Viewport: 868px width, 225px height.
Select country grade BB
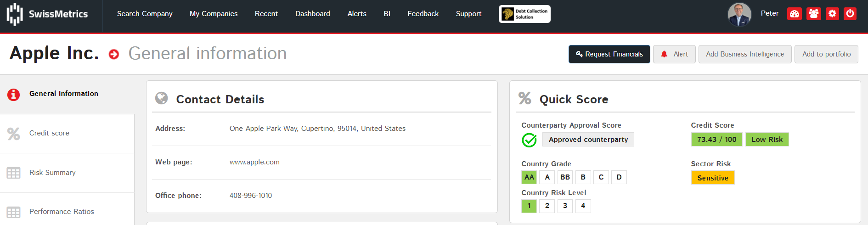pyautogui.click(x=565, y=177)
